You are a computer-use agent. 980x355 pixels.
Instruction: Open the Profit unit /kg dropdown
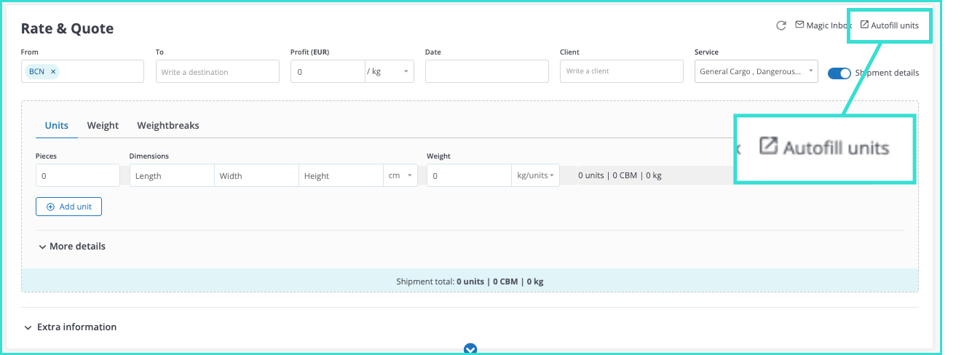389,71
